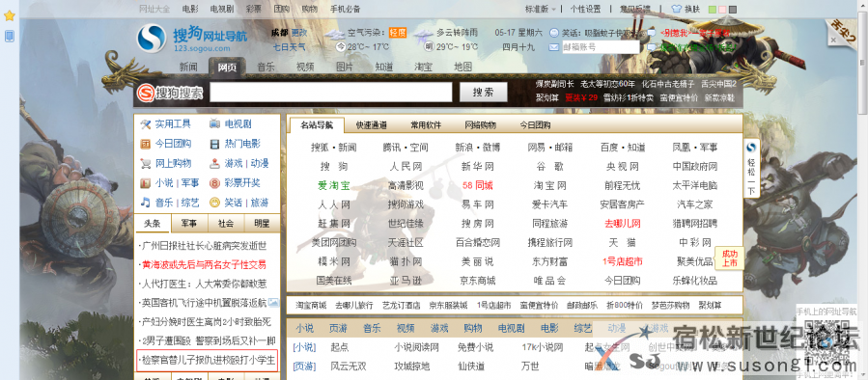Click the 搜索 search button
This screenshot has height=380, width=868.
point(484,93)
